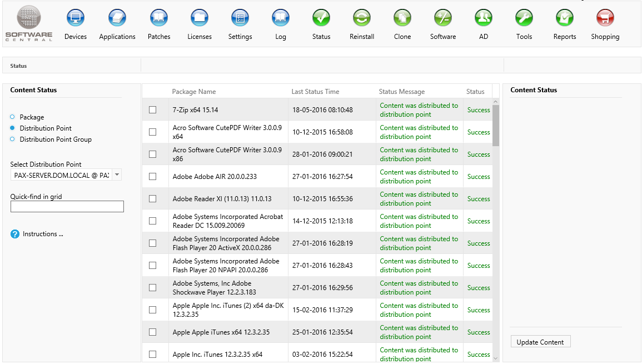642x364 pixels.
Task: Check the 7-Zip x64 15.14 row checkbox
Action: tap(153, 109)
